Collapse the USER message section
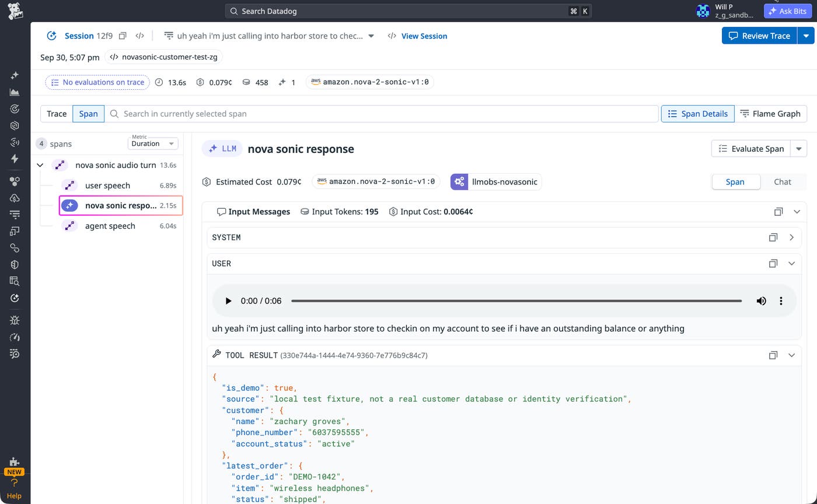 (x=791, y=264)
